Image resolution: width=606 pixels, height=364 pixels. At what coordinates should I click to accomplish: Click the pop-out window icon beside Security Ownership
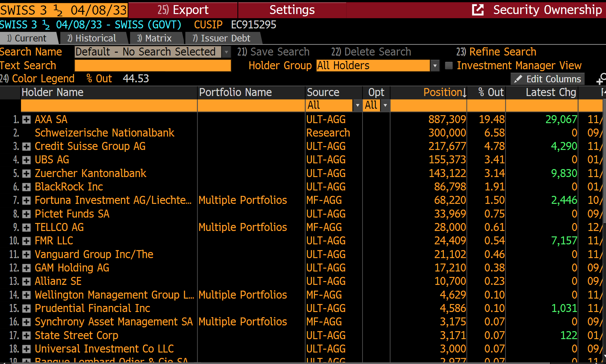(478, 10)
